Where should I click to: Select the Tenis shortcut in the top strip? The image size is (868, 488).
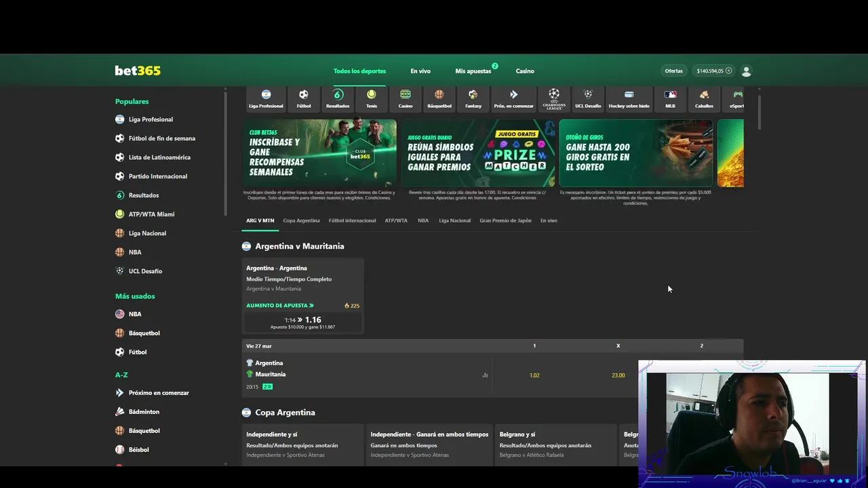372,99
